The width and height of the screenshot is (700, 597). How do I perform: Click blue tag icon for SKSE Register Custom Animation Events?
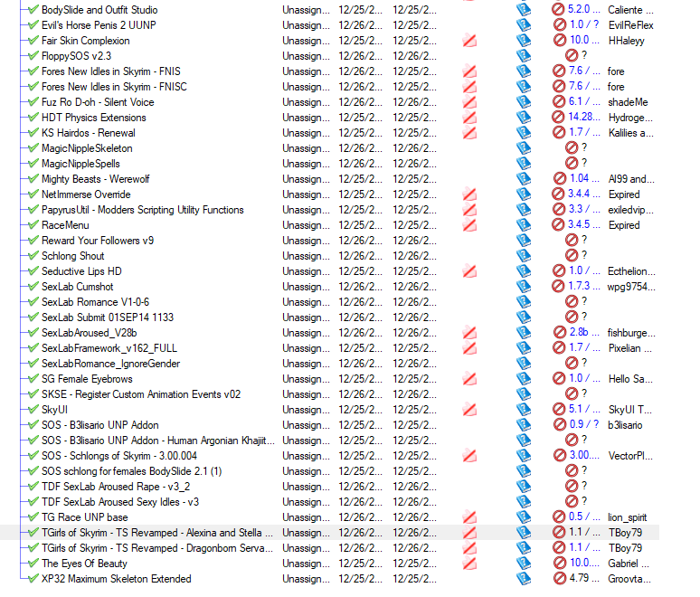coord(524,394)
